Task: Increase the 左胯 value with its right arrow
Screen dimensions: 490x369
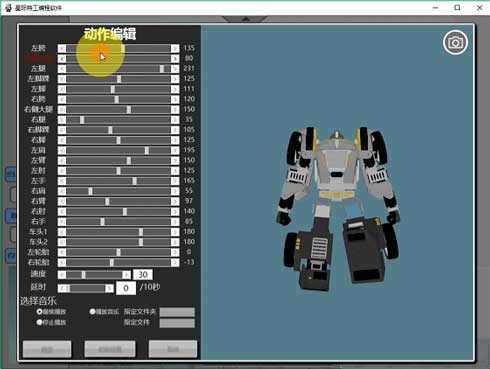Action: [x=175, y=49]
